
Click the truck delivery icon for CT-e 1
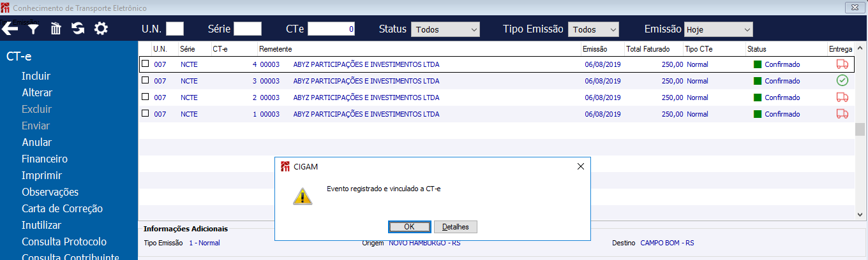(x=842, y=113)
